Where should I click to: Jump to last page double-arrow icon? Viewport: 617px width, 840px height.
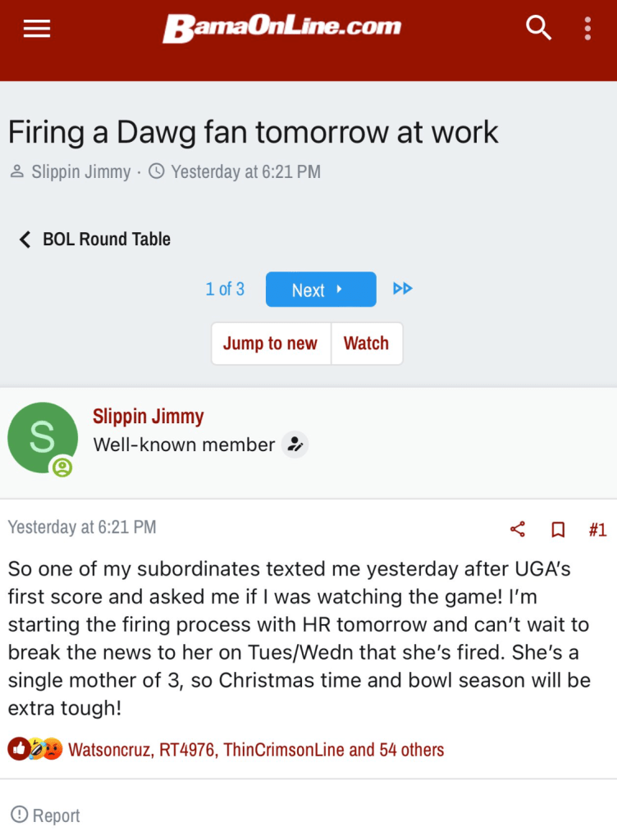click(402, 289)
